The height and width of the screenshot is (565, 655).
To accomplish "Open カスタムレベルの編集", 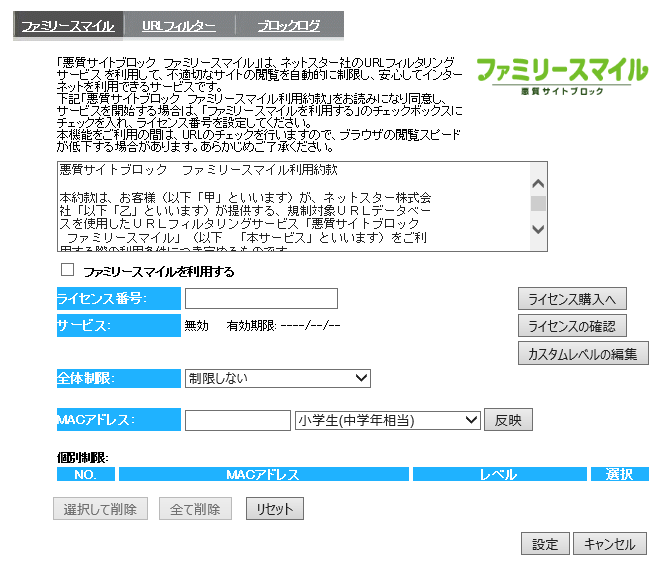I will [x=583, y=353].
